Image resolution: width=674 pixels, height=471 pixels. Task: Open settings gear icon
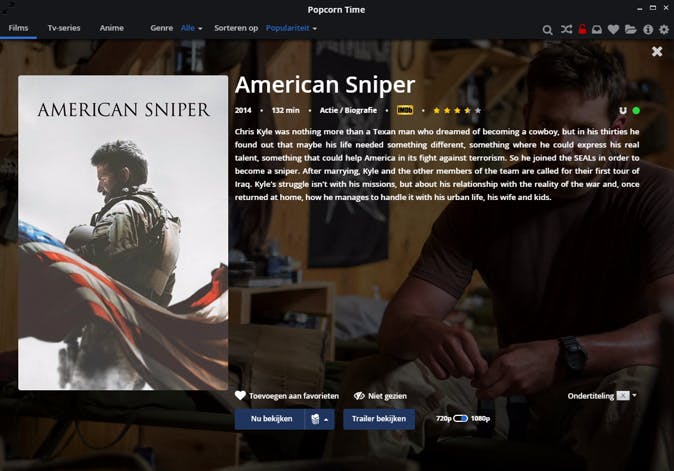tap(664, 29)
